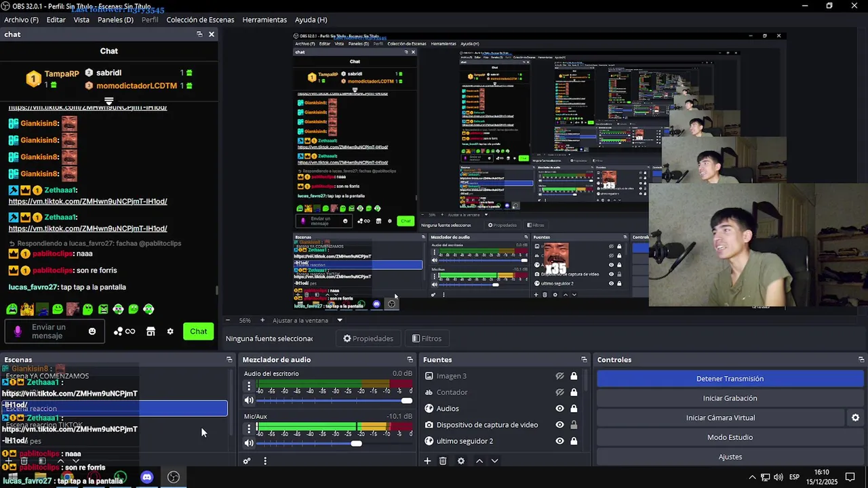Open the first Zethaaa1 tiktok link in chat
Viewport: 868px width, 488px height.
pyautogui.click(x=87, y=201)
